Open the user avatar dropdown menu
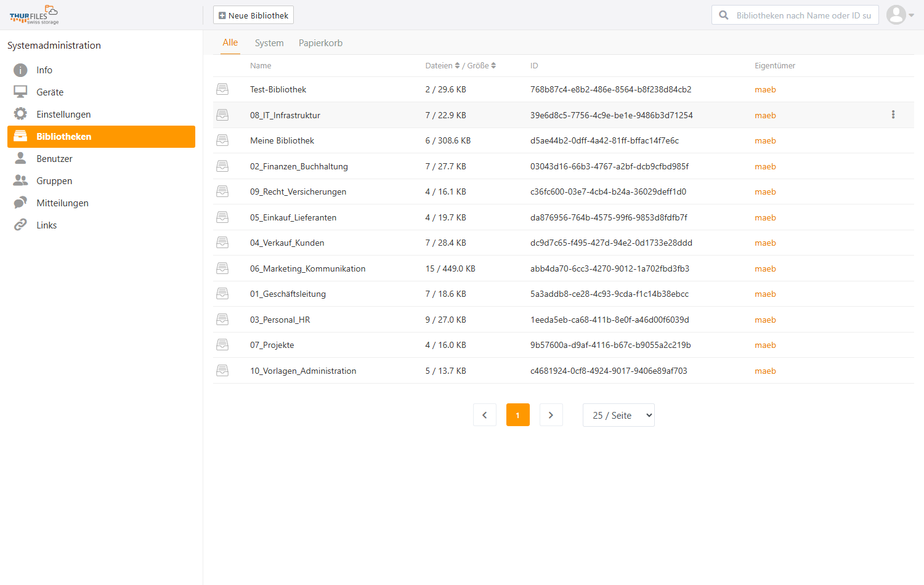Image resolution: width=924 pixels, height=585 pixels. pyautogui.click(x=900, y=15)
